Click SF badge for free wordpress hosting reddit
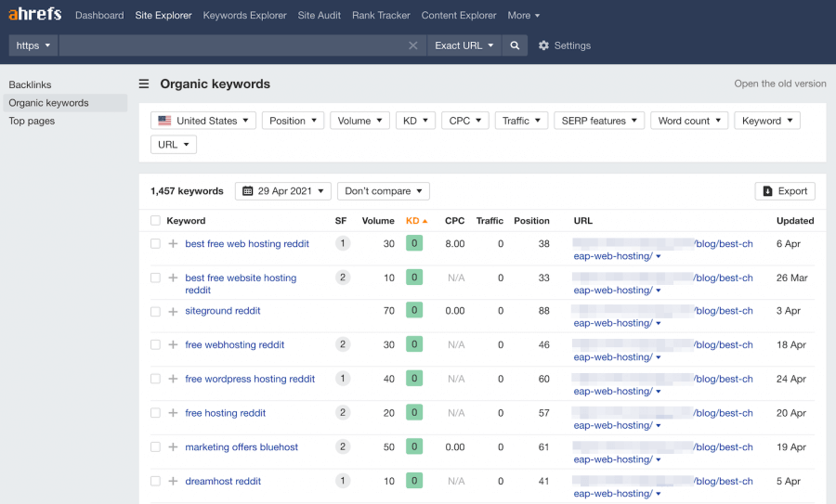The width and height of the screenshot is (836, 504). 343,379
